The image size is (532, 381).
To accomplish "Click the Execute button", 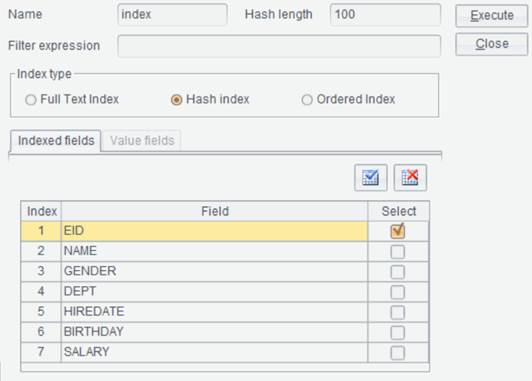I will click(x=492, y=16).
